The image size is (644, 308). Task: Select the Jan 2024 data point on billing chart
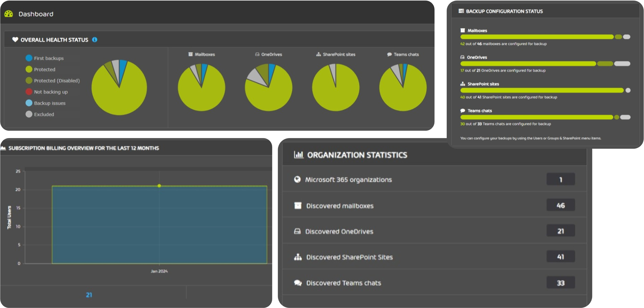point(159,186)
